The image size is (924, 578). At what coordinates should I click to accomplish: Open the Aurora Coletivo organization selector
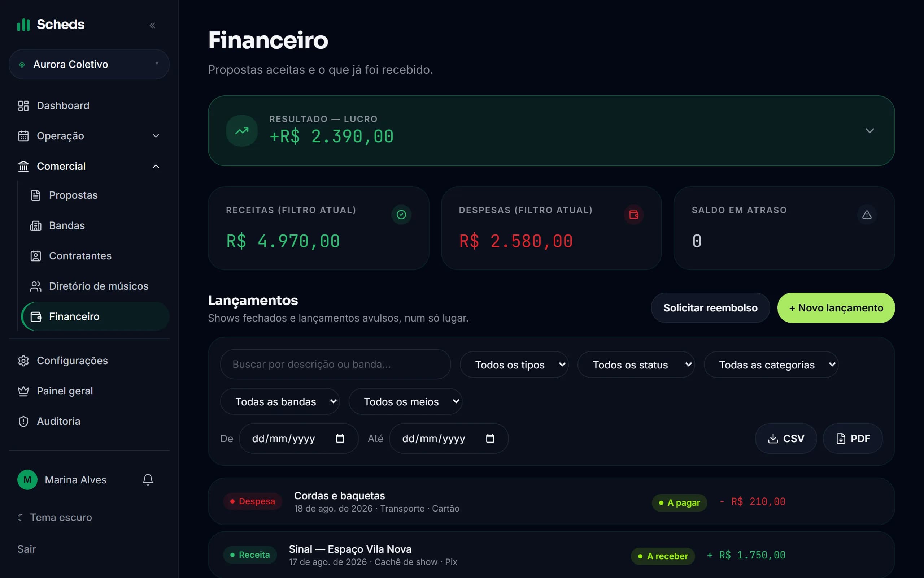89,64
